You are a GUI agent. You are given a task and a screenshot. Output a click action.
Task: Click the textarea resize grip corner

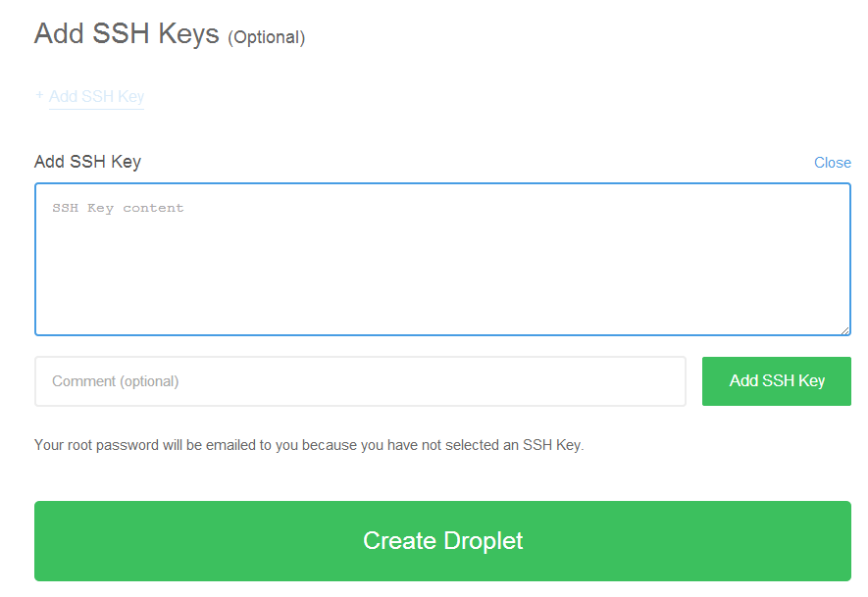tap(844, 330)
